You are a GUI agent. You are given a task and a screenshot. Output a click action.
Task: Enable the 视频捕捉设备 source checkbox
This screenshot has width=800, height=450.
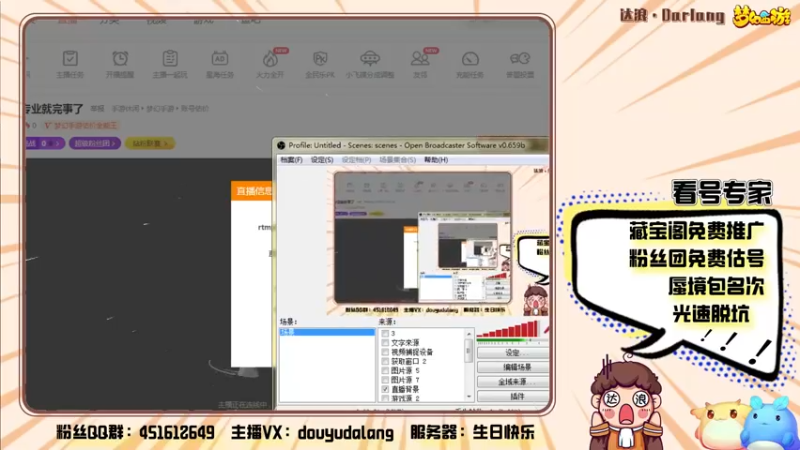[385, 352]
